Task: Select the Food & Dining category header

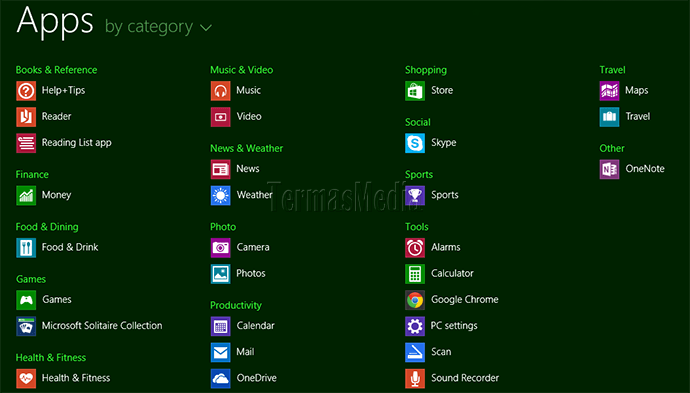Action: coord(47,227)
